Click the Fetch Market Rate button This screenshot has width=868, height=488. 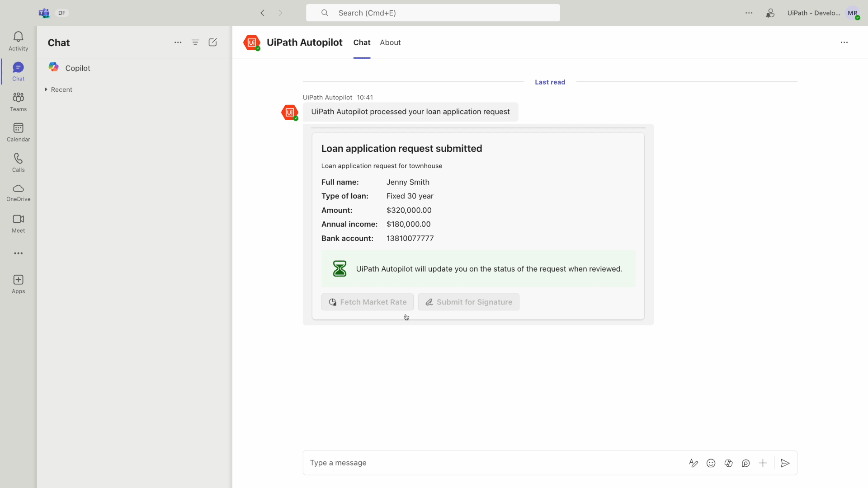point(368,302)
